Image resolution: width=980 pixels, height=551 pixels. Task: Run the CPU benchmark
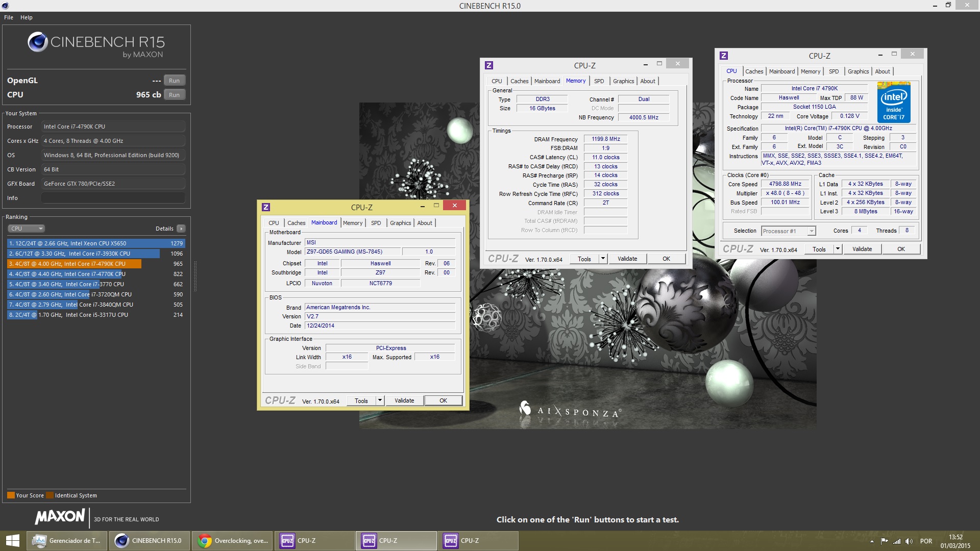(175, 95)
